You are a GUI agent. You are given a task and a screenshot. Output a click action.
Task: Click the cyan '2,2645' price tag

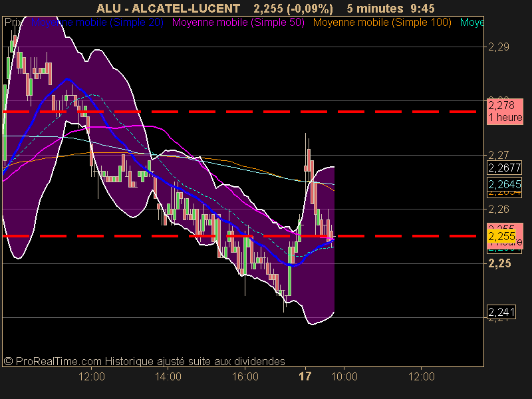click(x=504, y=184)
